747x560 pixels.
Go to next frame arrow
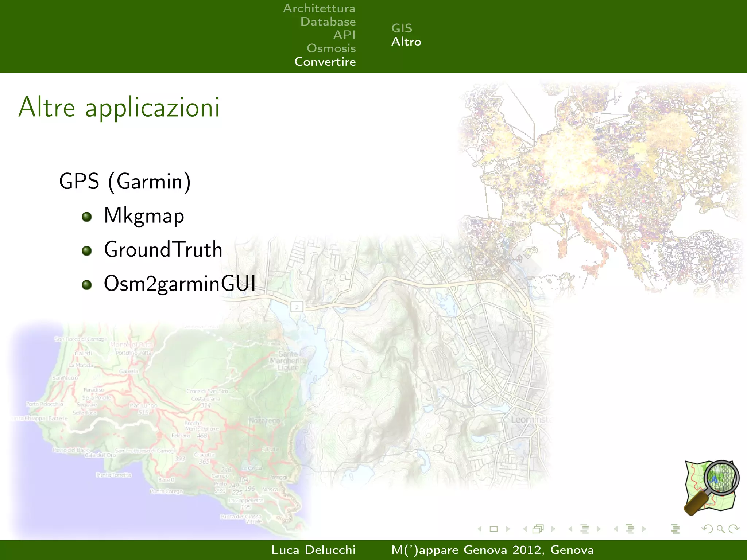(553, 529)
